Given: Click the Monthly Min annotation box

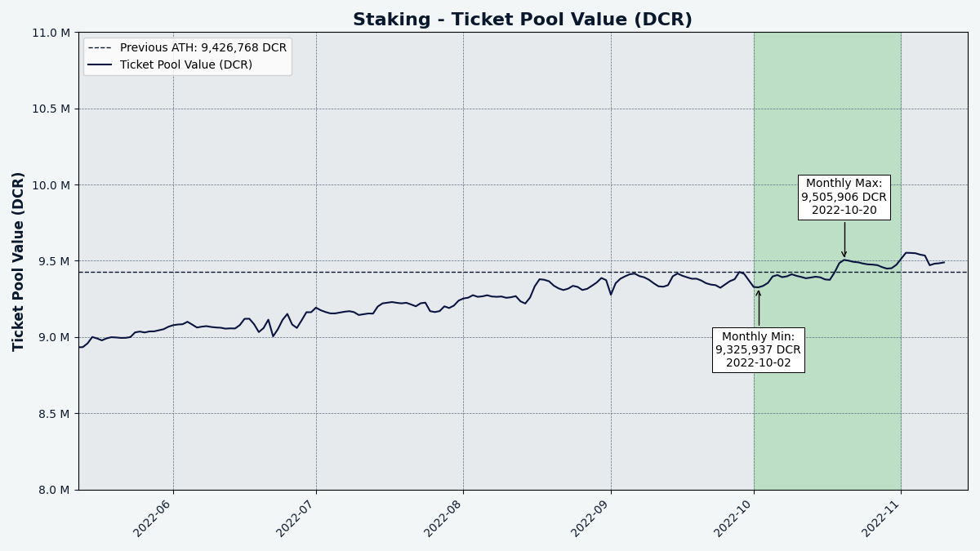Looking at the screenshot, I should coord(758,349).
